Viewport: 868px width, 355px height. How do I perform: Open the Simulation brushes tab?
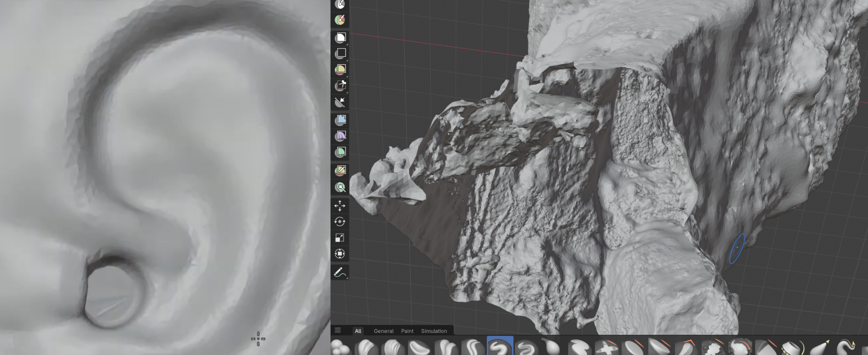pyautogui.click(x=434, y=331)
